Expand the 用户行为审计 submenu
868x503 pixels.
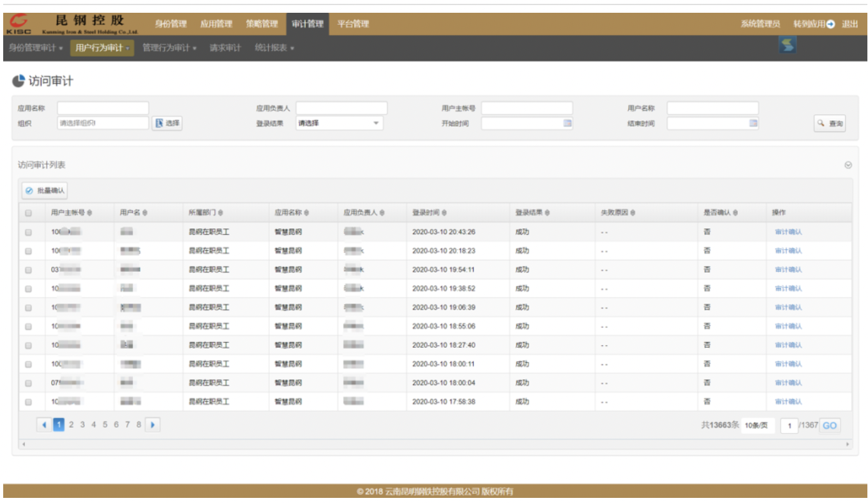pos(102,48)
